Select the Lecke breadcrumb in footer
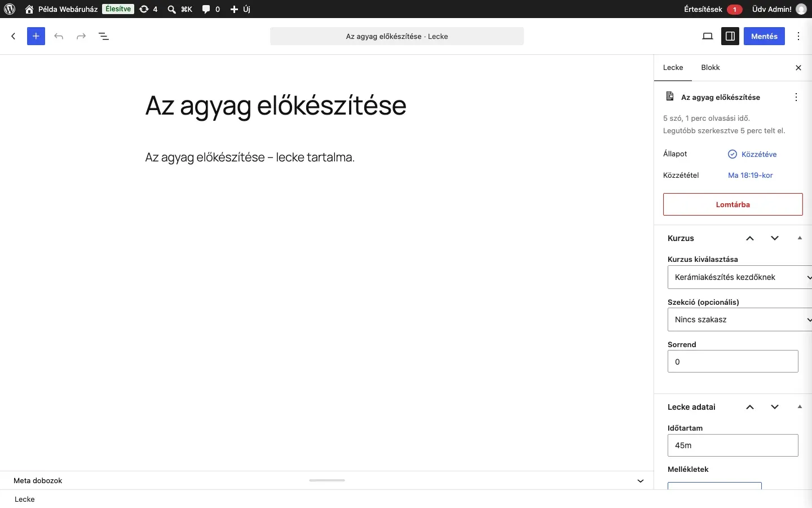Viewport: 812px width, 508px height. tap(25, 500)
